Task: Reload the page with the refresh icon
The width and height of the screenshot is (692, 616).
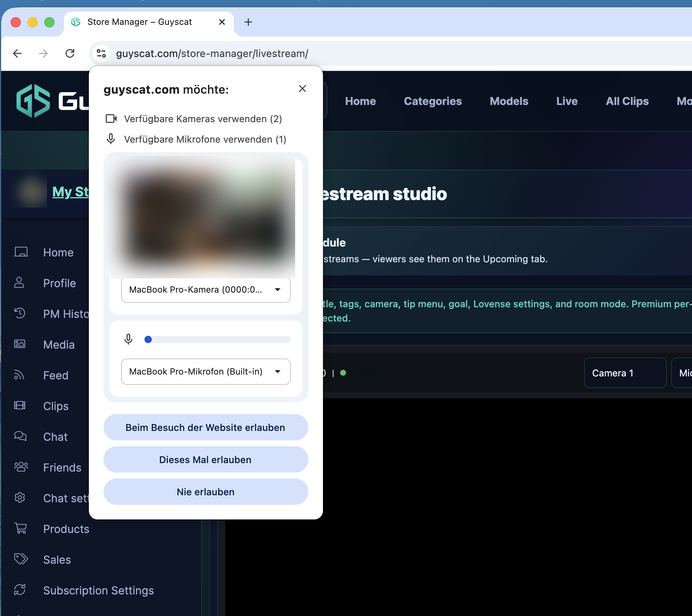Action: coord(70,53)
